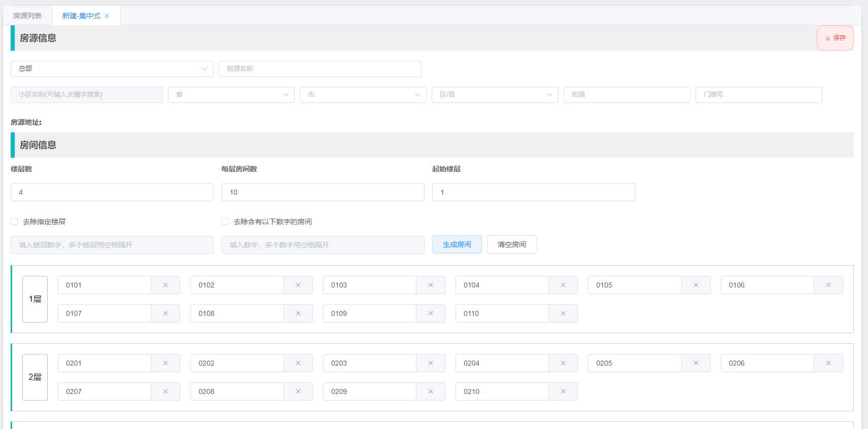Edit the room number field 0204

502,363
